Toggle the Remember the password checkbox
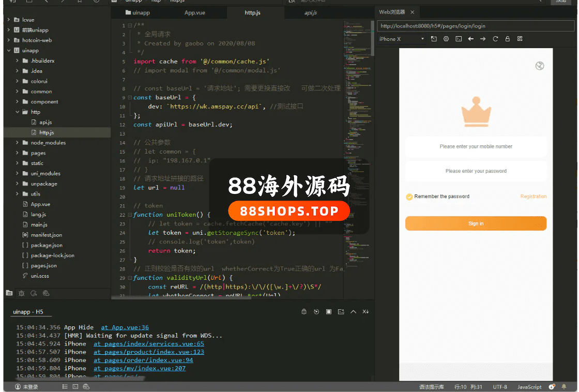This screenshot has width=579, height=392. pyautogui.click(x=409, y=197)
